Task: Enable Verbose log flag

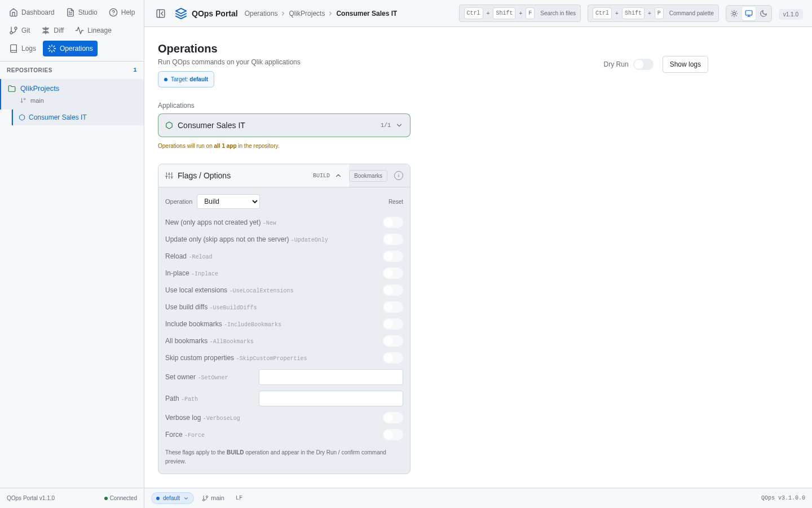Action: point(393,418)
